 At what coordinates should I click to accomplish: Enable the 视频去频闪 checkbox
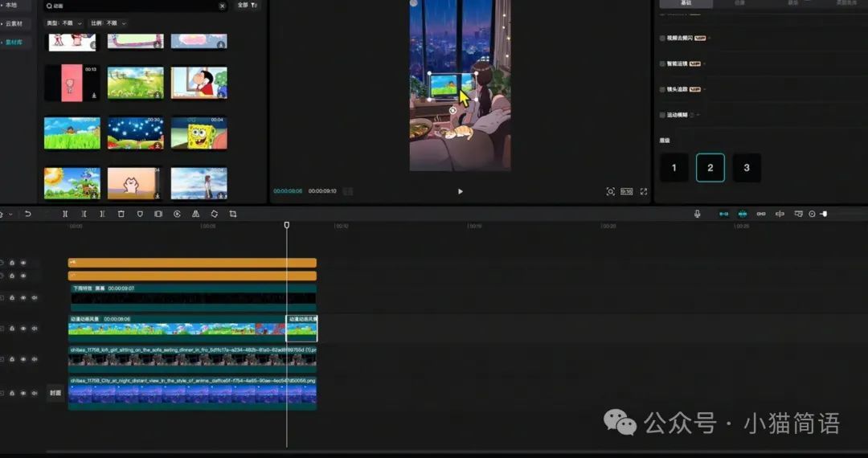[x=662, y=39]
